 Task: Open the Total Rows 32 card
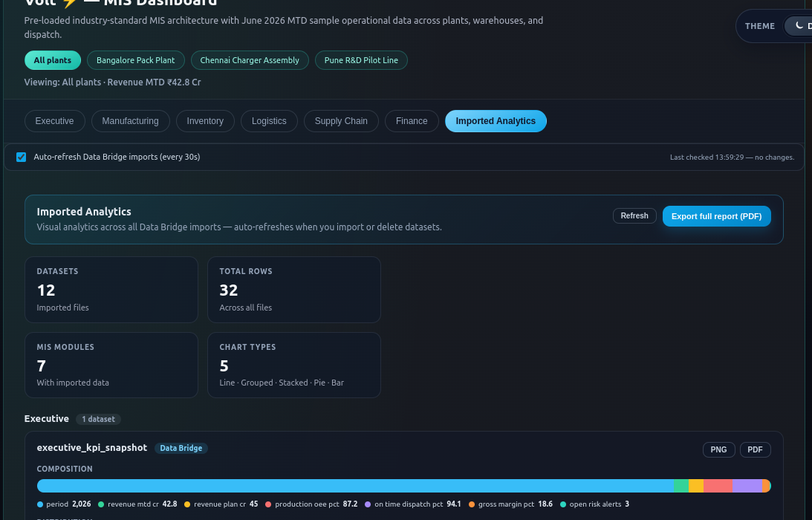point(294,290)
